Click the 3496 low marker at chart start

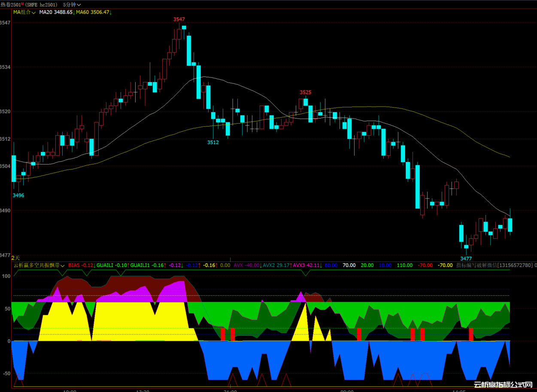click(x=18, y=195)
